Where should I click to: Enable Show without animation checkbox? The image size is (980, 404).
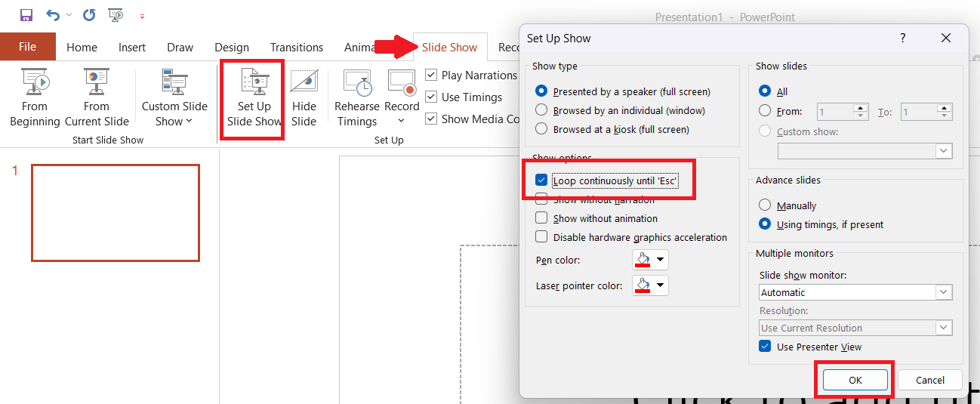541,218
